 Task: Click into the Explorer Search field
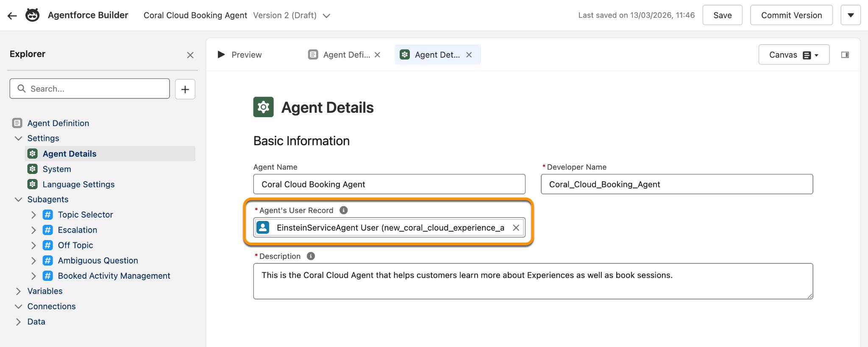click(x=90, y=89)
